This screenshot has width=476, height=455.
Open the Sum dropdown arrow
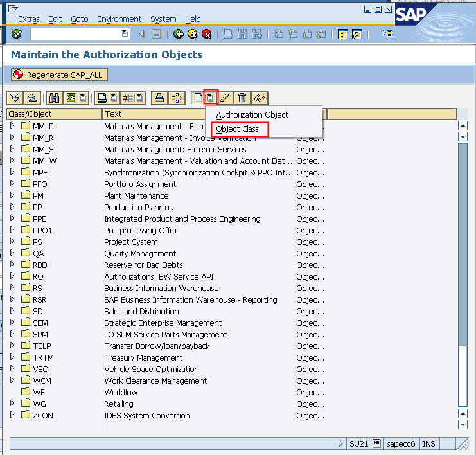[83, 98]
